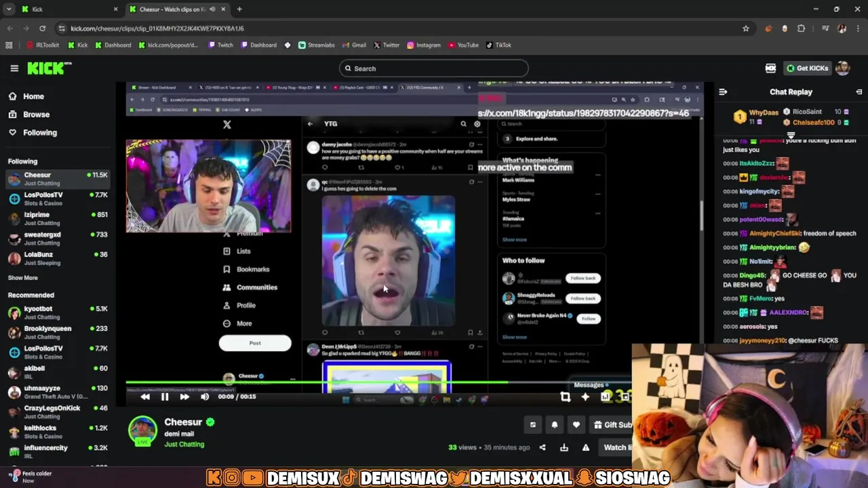The width and height of the screenshot is (868, 488).
Task: Click the card icon beside bell
Action: tap(533, 425)
